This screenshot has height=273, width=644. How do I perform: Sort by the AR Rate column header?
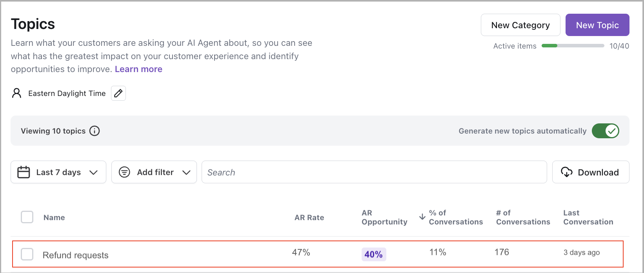tap(309, 217)
